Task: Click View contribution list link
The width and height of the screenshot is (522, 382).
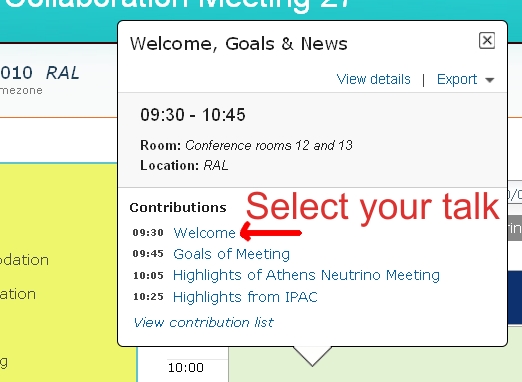Action: click(203, 322)
